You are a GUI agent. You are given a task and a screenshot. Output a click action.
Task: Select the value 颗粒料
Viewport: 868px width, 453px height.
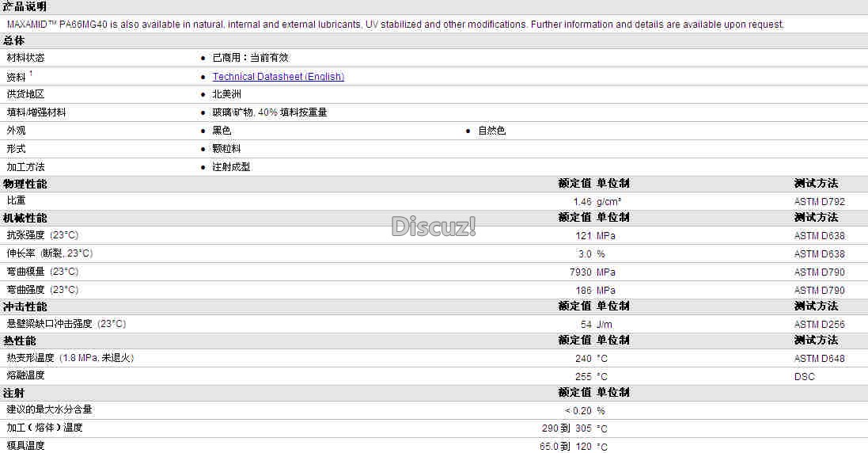pos(226,149)
